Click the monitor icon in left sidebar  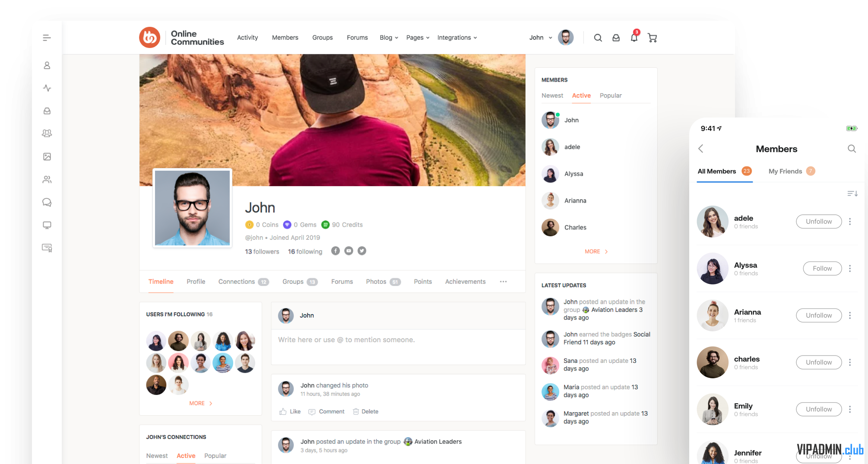pos(47,225)
